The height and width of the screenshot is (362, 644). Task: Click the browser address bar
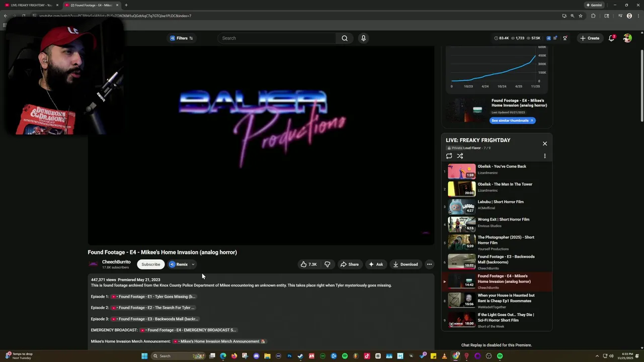click(x=297, y=16)
